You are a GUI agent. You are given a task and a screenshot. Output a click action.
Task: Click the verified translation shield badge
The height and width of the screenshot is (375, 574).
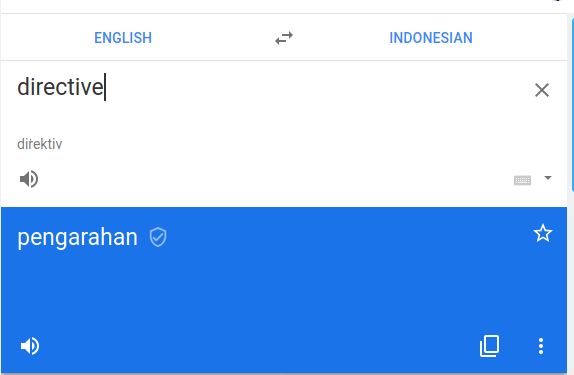pyautogui.click(x=158, y=237)
